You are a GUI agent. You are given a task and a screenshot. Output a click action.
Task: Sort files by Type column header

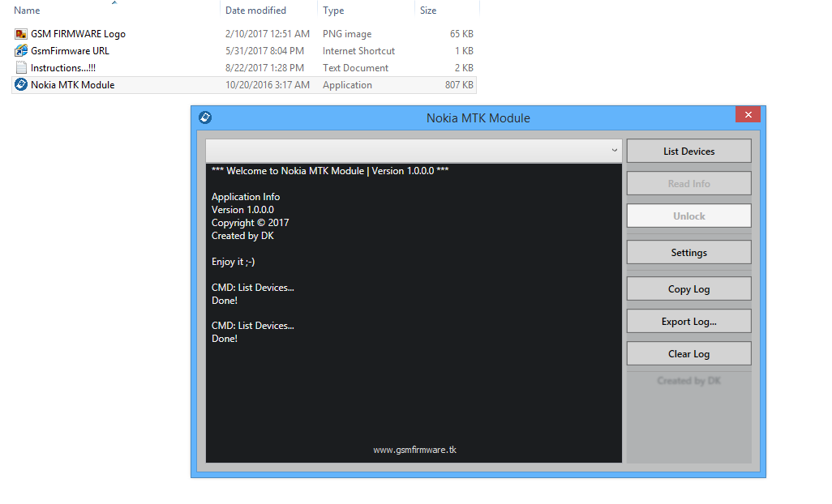click(333, 10)
